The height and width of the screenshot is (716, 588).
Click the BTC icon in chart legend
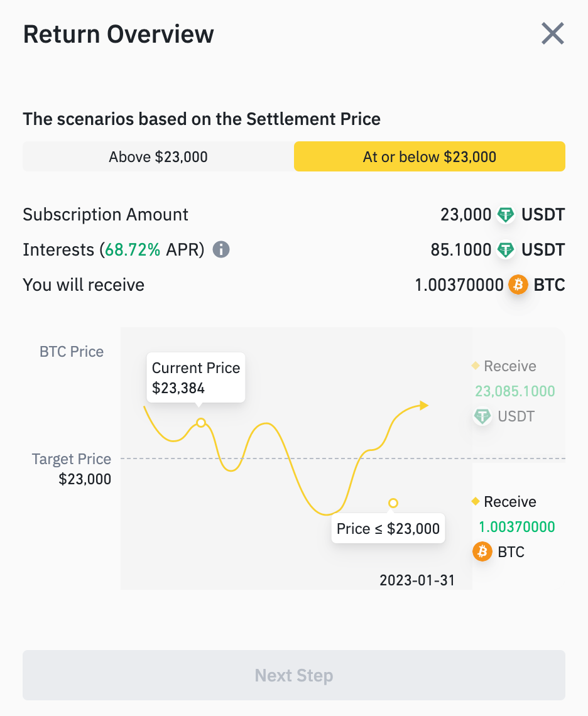(482, 551)
